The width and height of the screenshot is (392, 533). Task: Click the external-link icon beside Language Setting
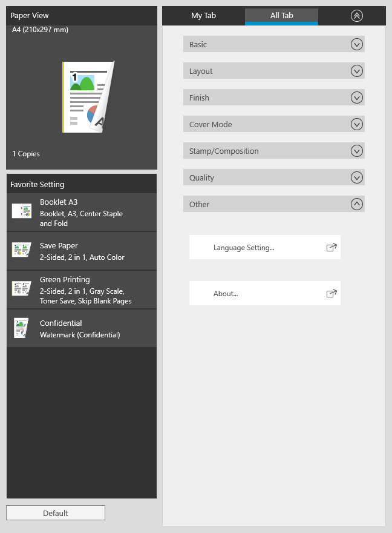tap(332, 247)
